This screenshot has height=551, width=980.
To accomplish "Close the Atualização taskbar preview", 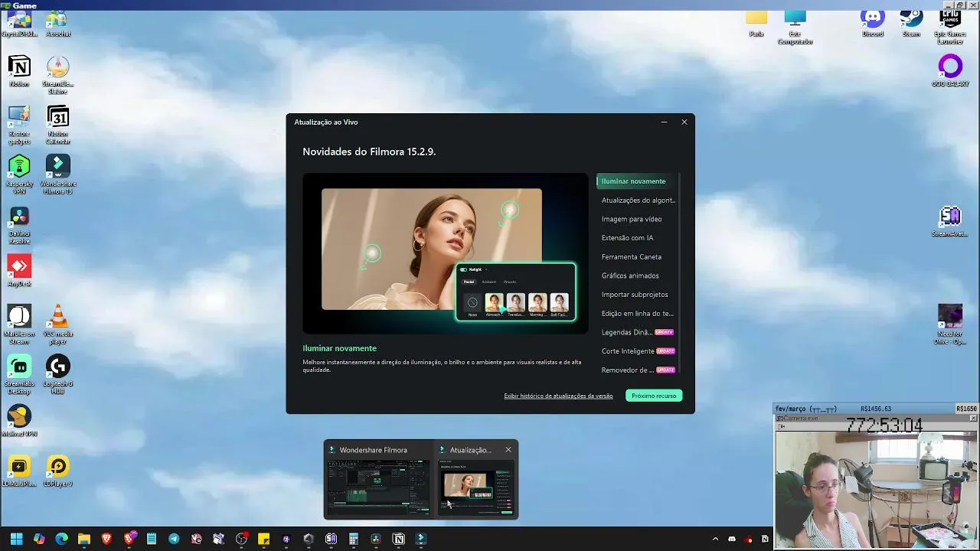I will (508, 450).
